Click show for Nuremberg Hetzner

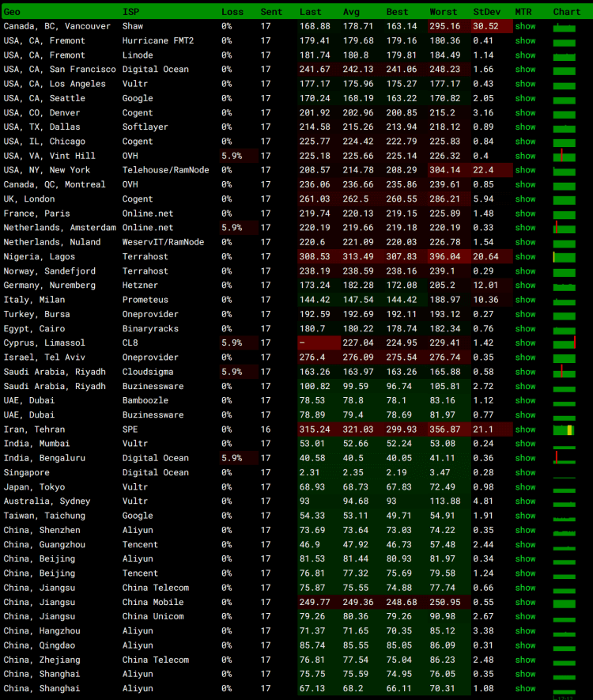[x=525, y=286]
